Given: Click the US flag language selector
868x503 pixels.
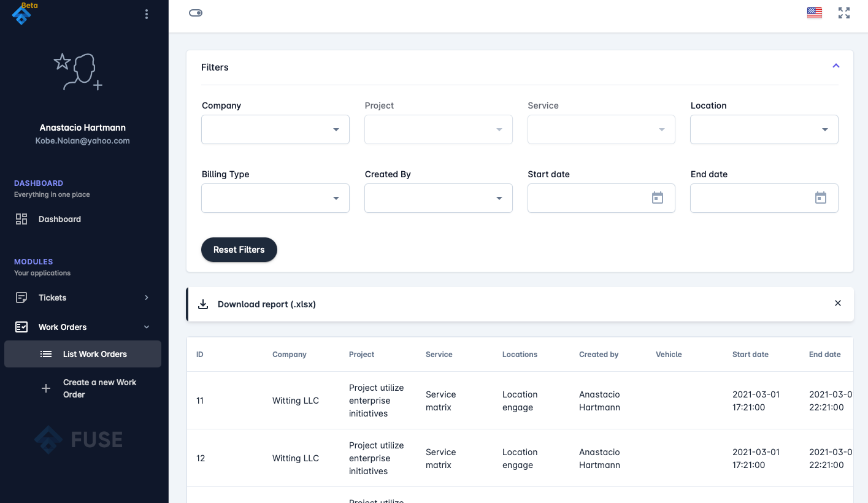Looking at the screenshot, I should (x=814, y=13).
